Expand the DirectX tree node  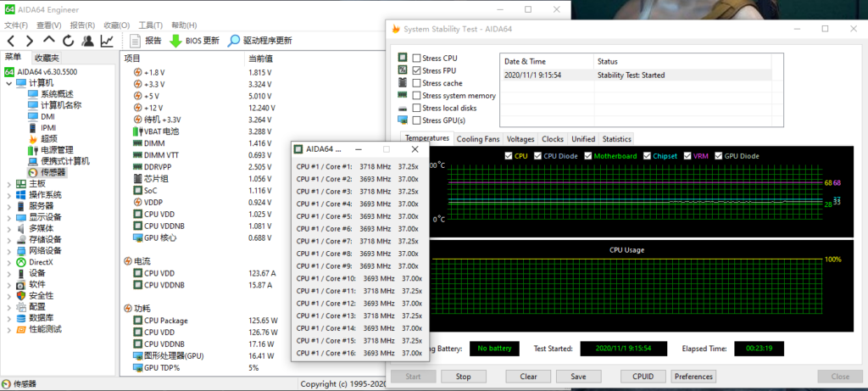8,262
